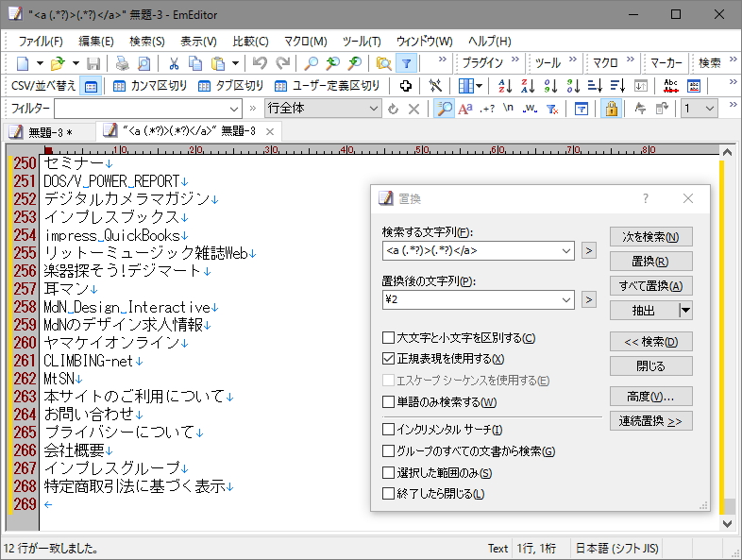Uncheck 正規表現を使用する checkbox

coord(388,358)
